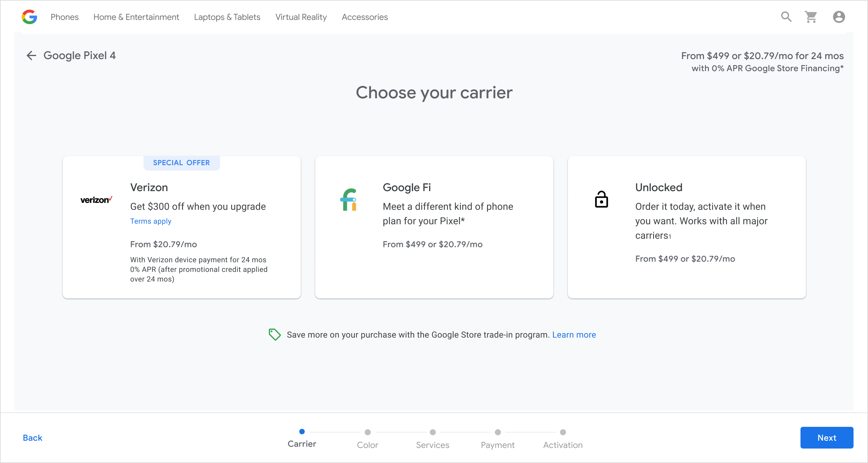
Task: Jump to the Color step dot
Action: (x=367, y=432)
